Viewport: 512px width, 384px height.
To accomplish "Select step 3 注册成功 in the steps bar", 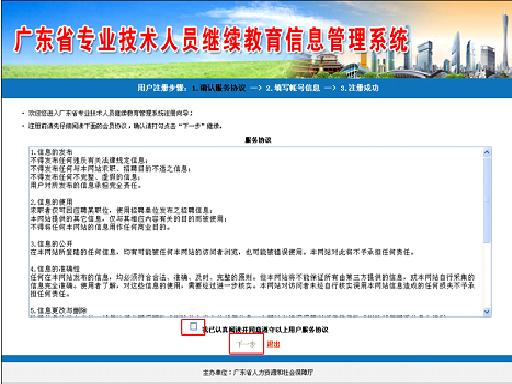I will pyautogui.click(x=359, y=88).
